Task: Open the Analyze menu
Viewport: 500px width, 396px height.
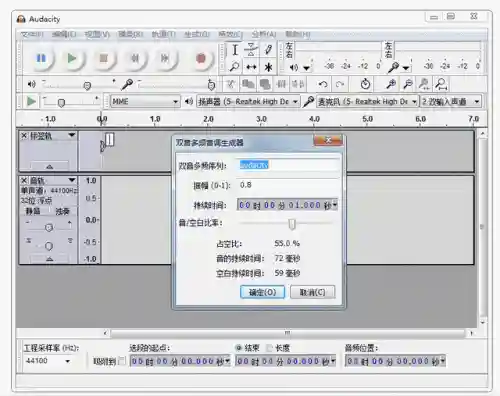Action: [264, 34]
